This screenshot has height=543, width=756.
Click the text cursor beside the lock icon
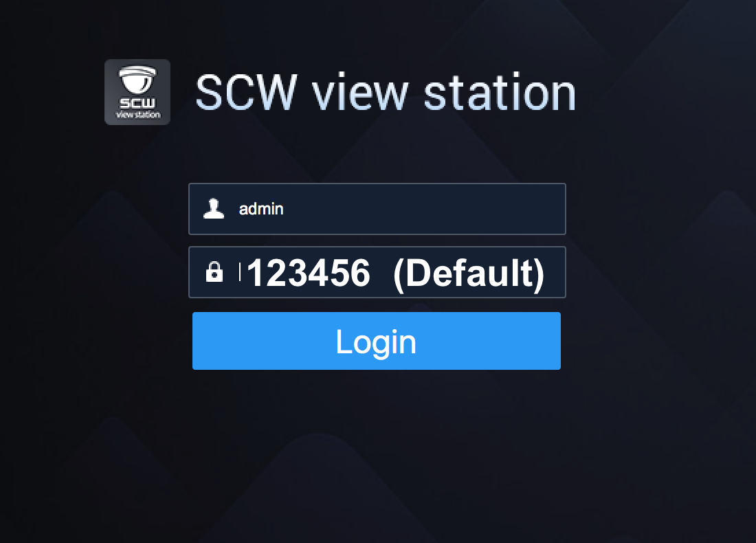pos(240,272)
